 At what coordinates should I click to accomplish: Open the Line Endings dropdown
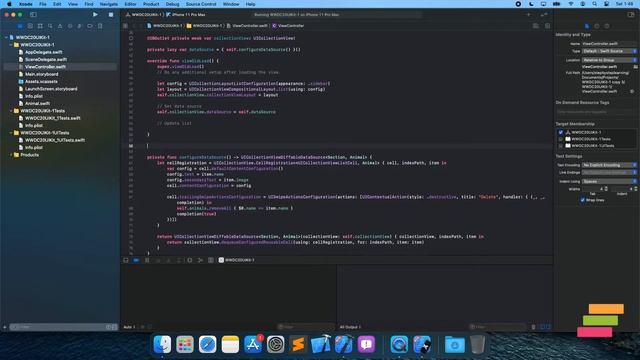point(609,173)
